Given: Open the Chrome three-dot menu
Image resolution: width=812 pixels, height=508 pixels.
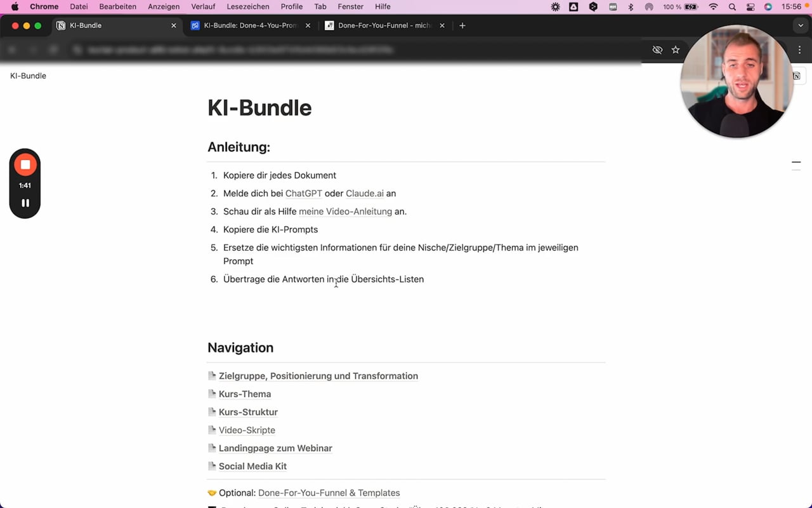Looking at the screenshot, I should pyautogui.click(x=799, y=50).
